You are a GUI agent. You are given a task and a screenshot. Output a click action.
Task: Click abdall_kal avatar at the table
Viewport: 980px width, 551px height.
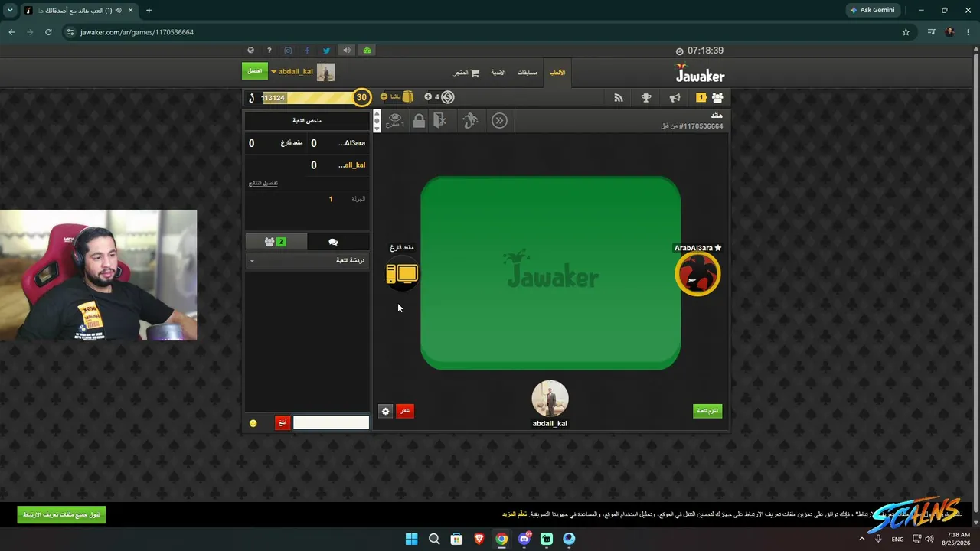[x=550, y=399]
